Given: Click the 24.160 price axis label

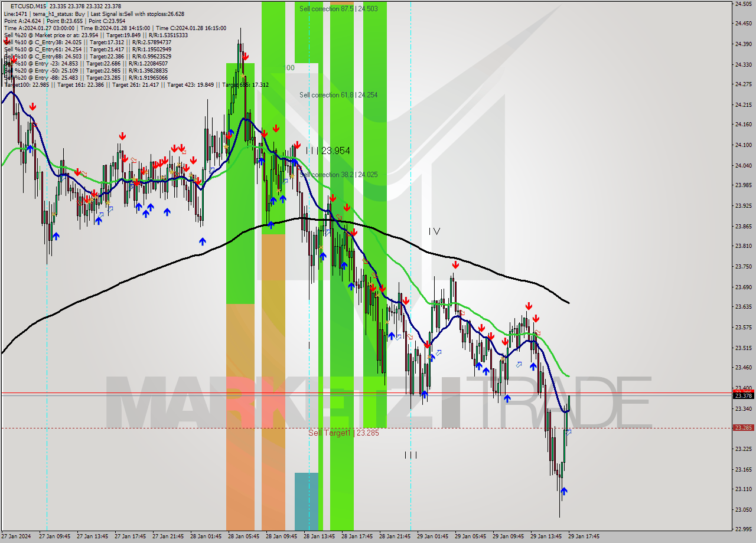Looking at the screenshot, I should click(743, 125).
